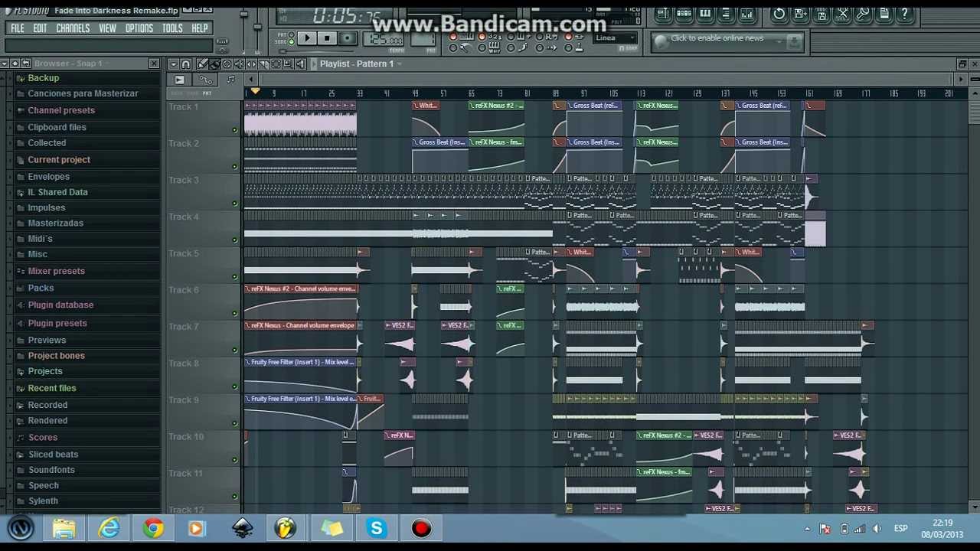The width and height of the screenshot is (980, 551).
Task: Click the Save project floppy icon
Action: [x=822, y=14]
